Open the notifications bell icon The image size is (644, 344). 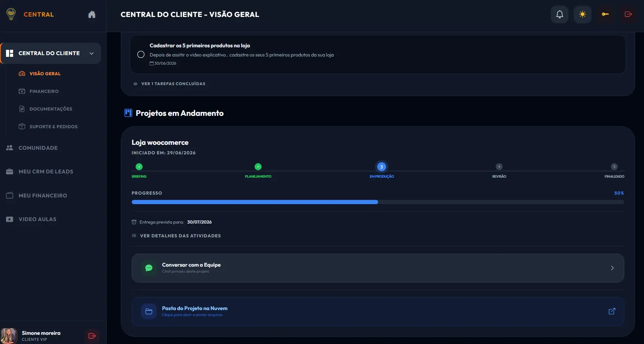(x=560, y=14)
